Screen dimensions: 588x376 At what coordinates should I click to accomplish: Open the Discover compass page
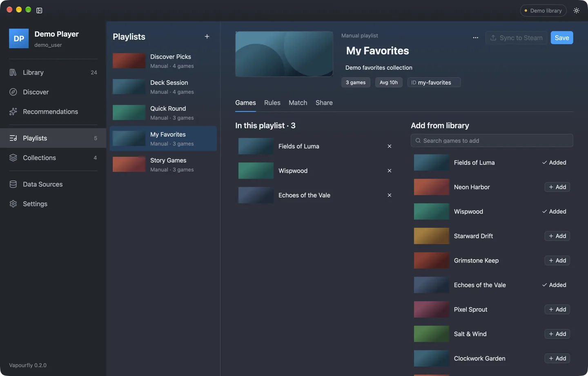pyautogui.click(x=53, y=92)
